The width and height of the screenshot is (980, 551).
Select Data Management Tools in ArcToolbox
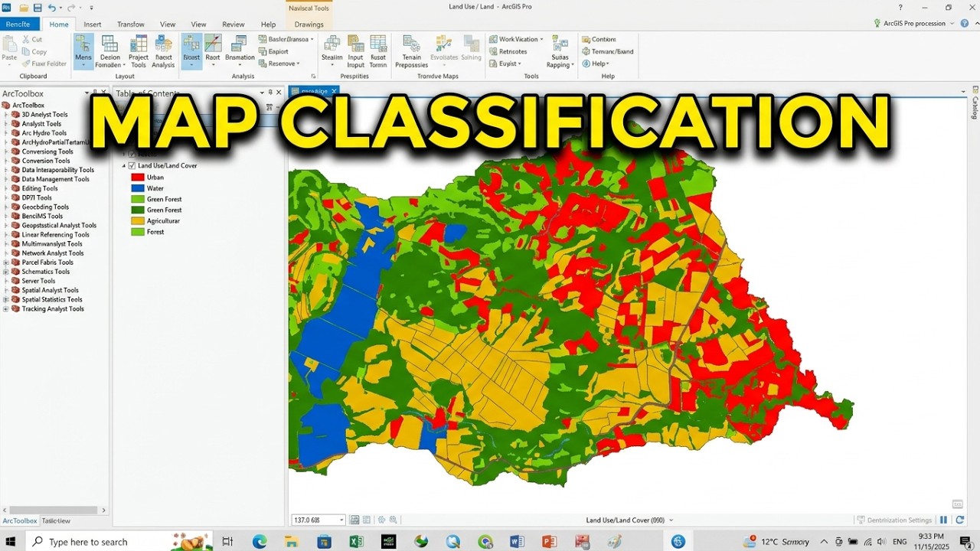click(55, 180)
